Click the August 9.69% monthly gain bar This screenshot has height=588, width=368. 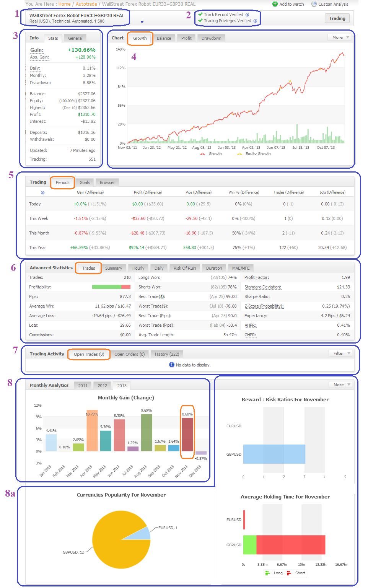(147, 432)
